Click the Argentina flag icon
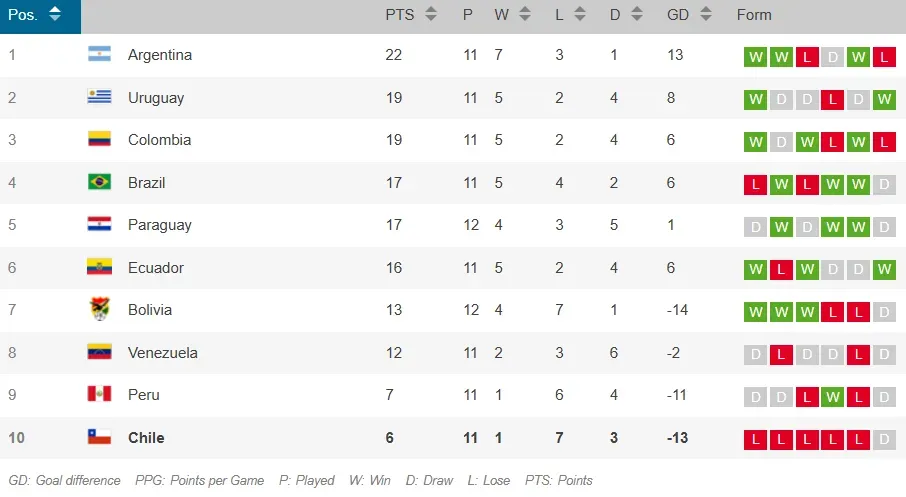 click(x=99, y=55)
